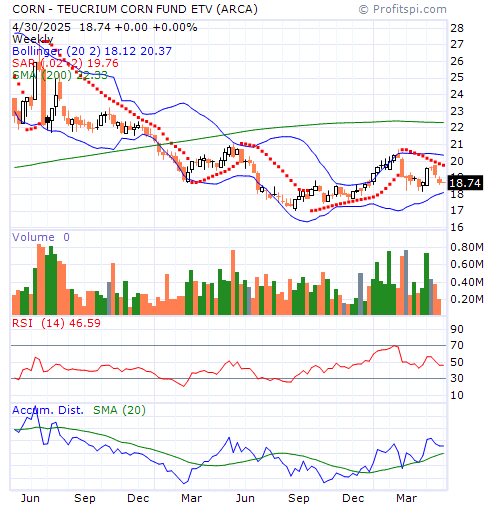The image size is (500, 521).
Task: Click the date 4/30/2025
Action: point(42,27)
